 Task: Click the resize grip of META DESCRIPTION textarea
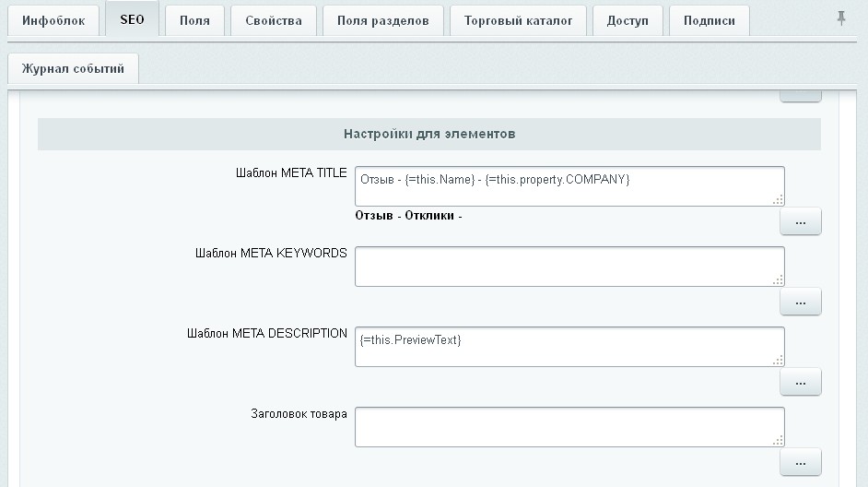778,360
